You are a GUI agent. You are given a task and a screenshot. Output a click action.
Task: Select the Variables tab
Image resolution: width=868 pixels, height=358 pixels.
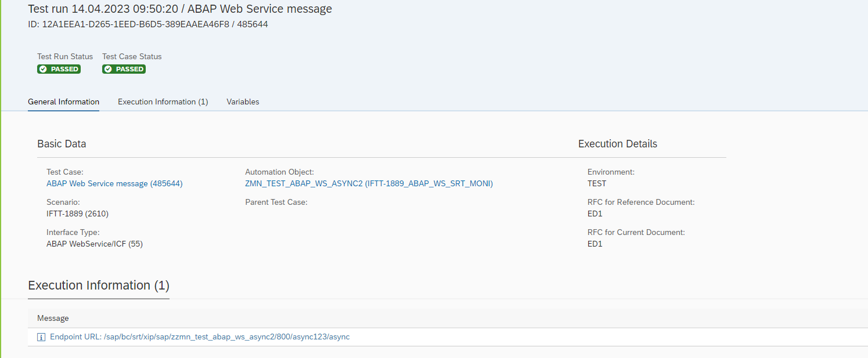[x=243, y=102]
